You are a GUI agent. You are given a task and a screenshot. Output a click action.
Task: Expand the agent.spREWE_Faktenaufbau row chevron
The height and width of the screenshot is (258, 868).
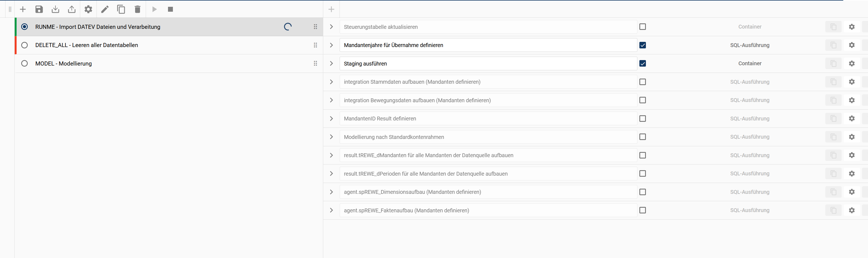(x=331, y=210)
